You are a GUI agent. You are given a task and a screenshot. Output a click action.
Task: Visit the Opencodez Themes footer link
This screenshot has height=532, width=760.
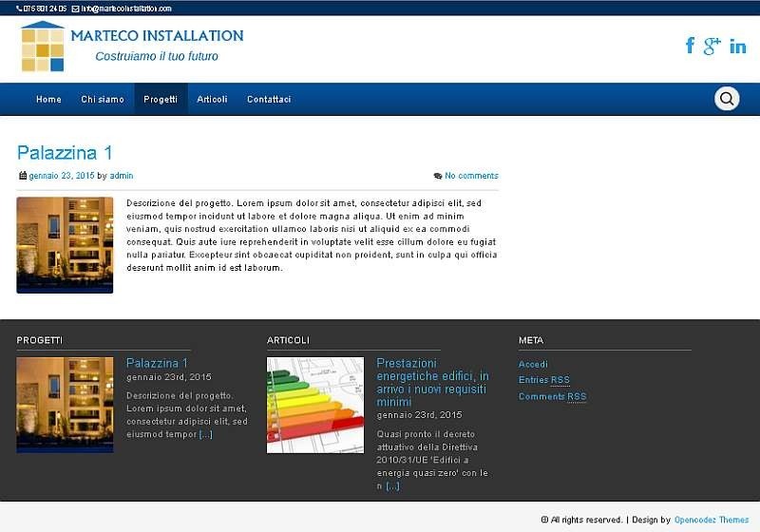point(711,520)
